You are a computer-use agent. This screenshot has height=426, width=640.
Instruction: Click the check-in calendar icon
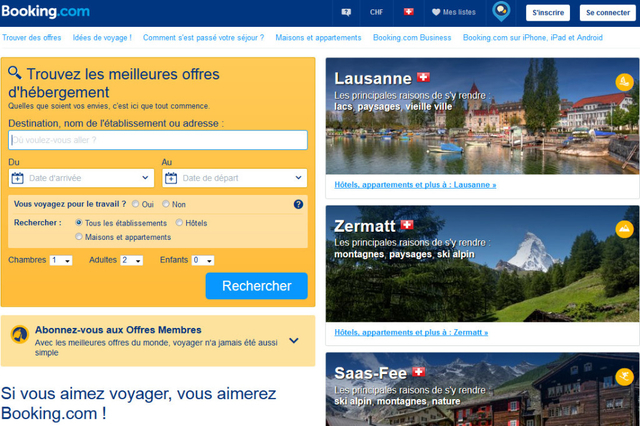(17, 178)
